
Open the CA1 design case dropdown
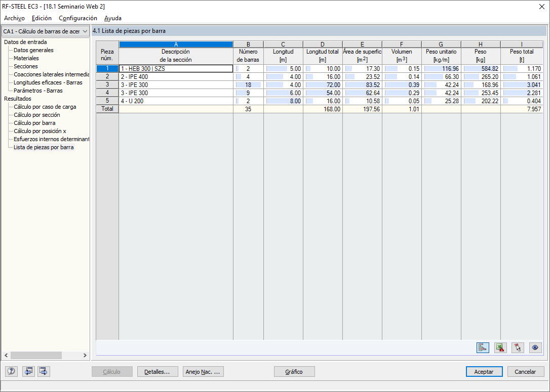coord(84,31)
